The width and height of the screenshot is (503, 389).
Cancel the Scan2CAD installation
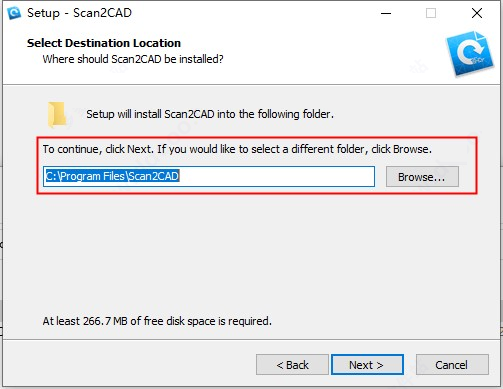coord(452,365)
